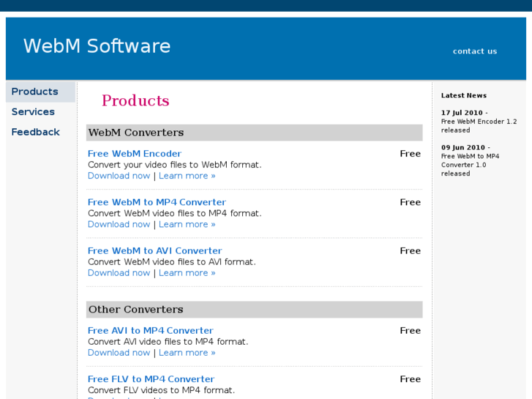Click the WebM Software site title
The width and height of the screenshot is (532, 399).
click(x=97, y=46)
